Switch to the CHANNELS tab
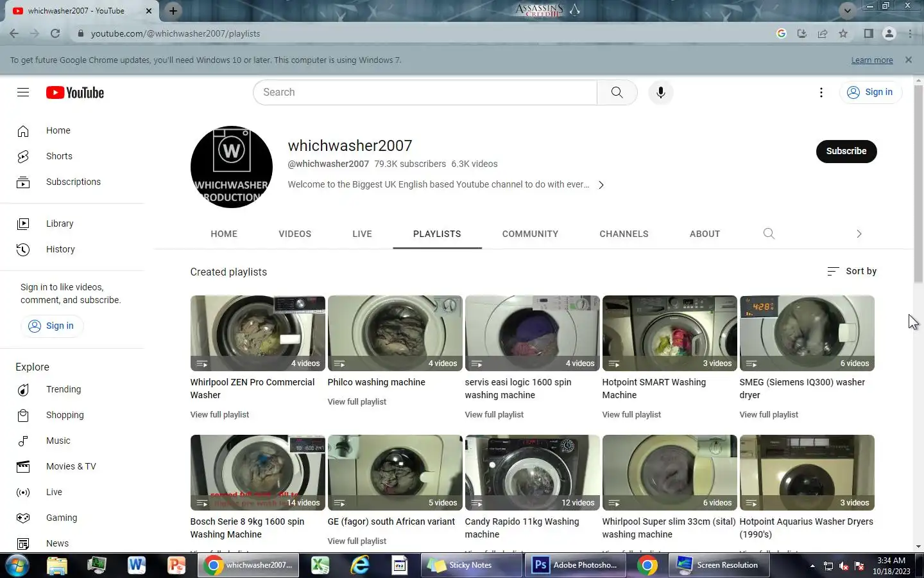This screenshot has height=578, width=924. 624,234
